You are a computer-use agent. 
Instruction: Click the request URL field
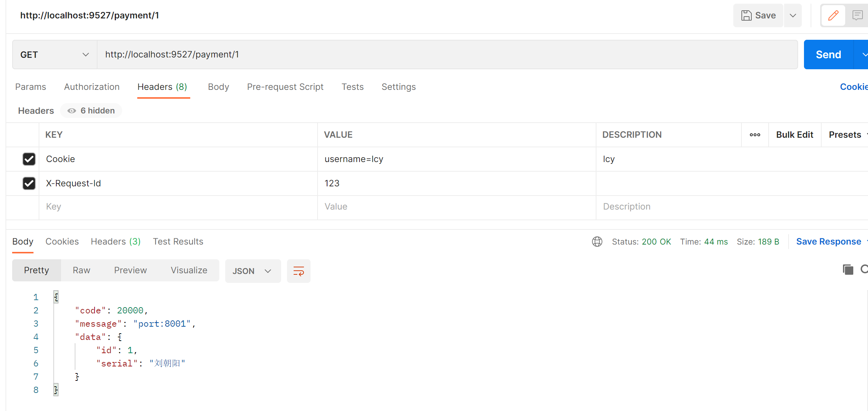442,55
